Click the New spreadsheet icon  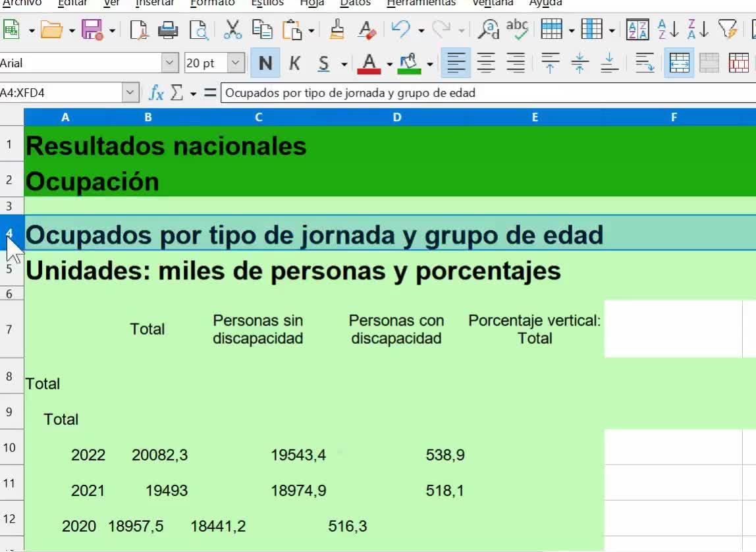click(x=11, y=30)
